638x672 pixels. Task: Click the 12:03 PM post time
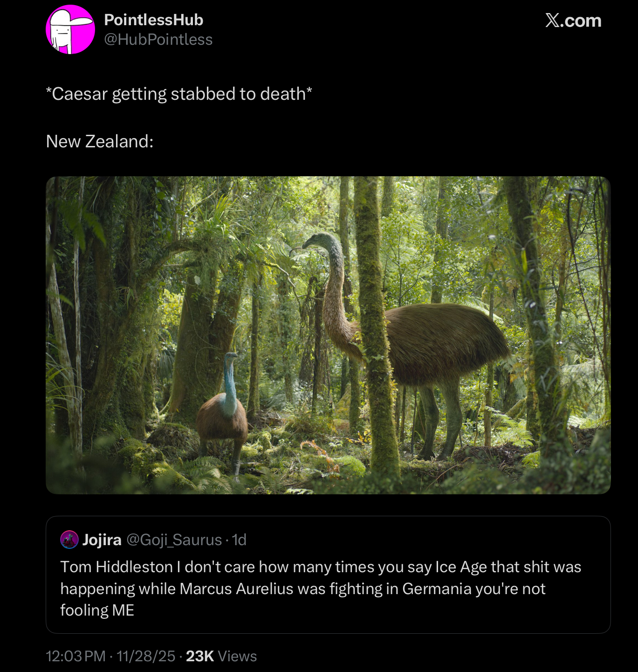click(75, 656)
